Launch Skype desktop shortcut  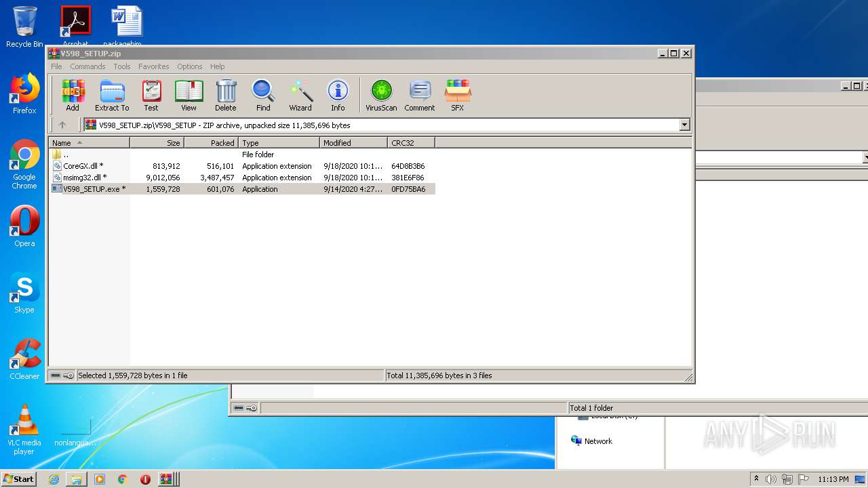pyautogui.click(x=24, y=293)
